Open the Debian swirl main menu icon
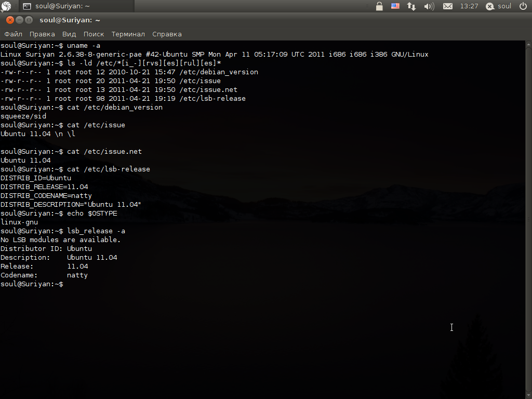The height and width of the screenshot is (399, 532). [x=6, y=6]
